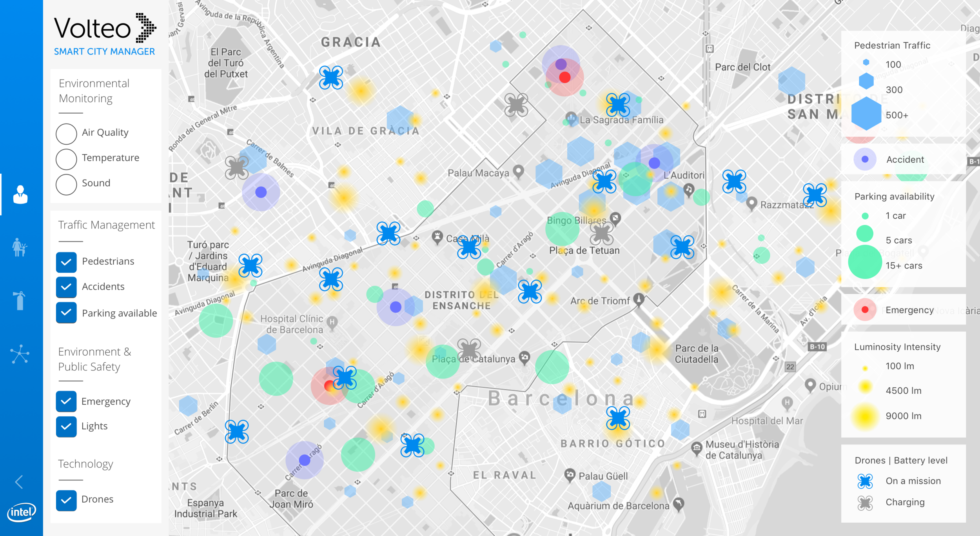This screenshot has width=980, height=536.
Task: Click the accident marker near L'Auditori
Action: click(654, 163)
